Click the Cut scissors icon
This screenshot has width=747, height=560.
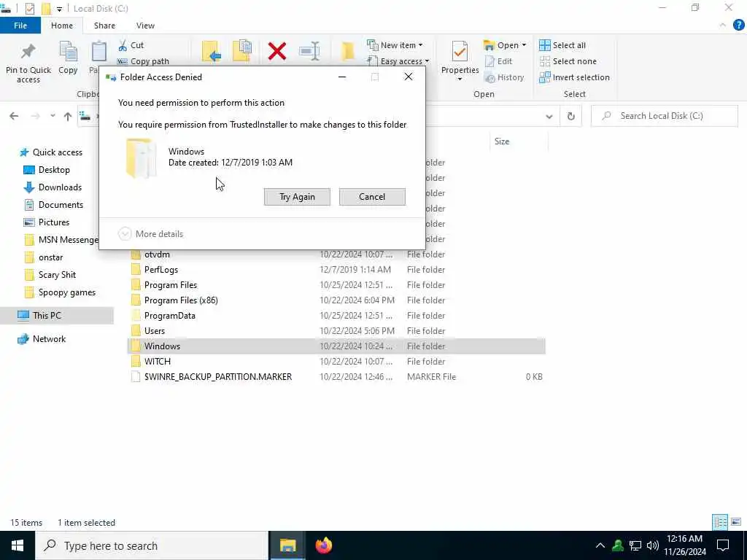point(123,45)
